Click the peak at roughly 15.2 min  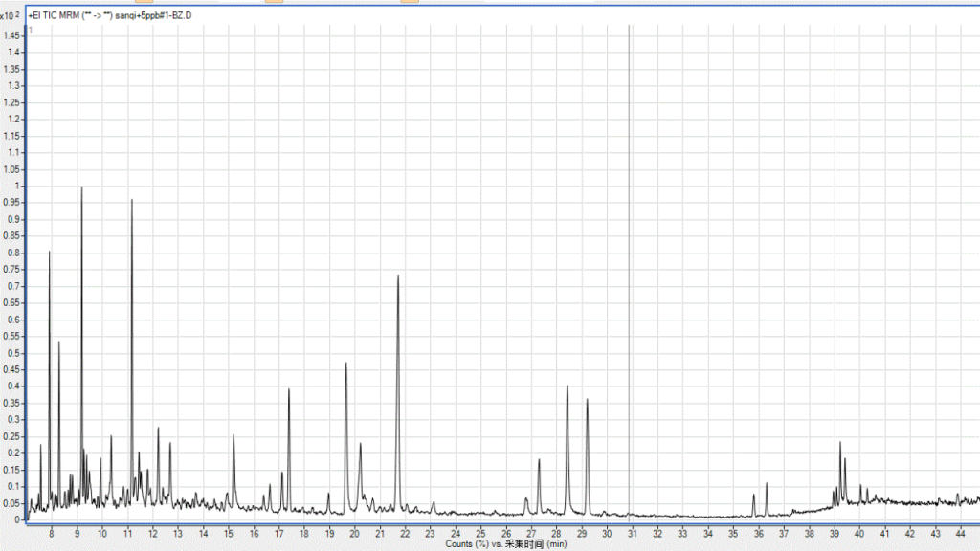pos(234,436)
